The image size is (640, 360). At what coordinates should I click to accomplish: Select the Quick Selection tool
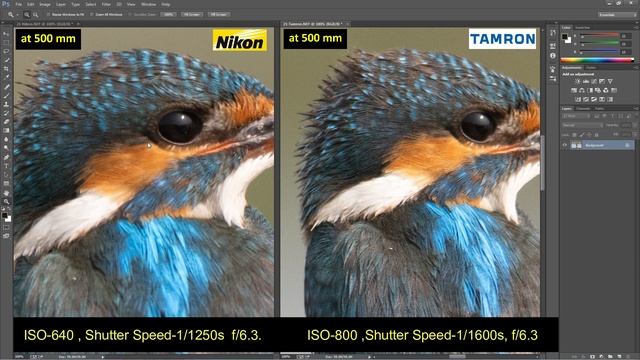pos(6,60)
